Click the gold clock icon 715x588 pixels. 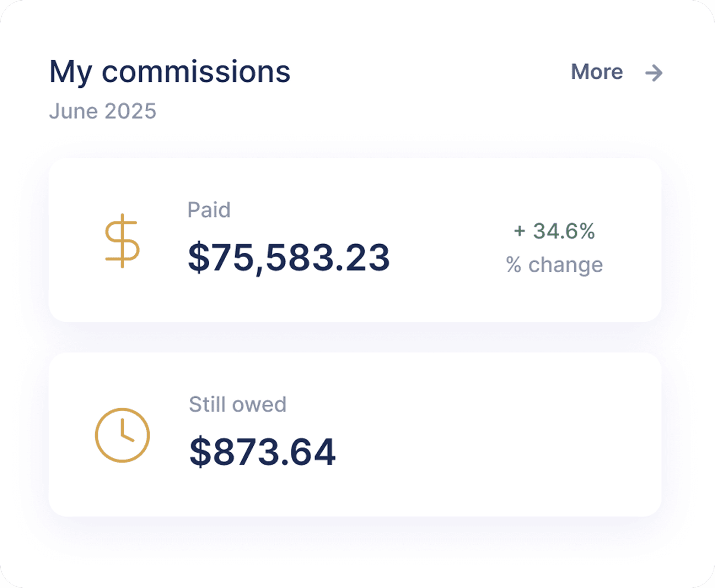pyautogui.click(x=122, y=435)
